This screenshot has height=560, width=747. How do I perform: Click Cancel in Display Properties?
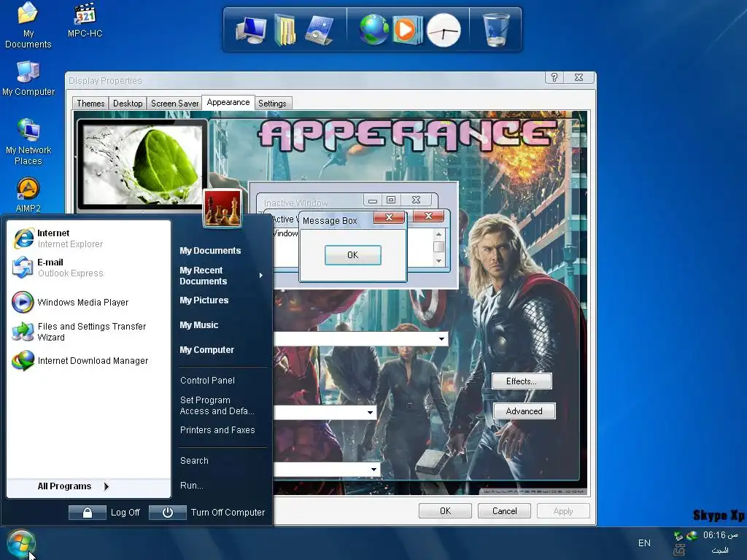coord(504,511)
